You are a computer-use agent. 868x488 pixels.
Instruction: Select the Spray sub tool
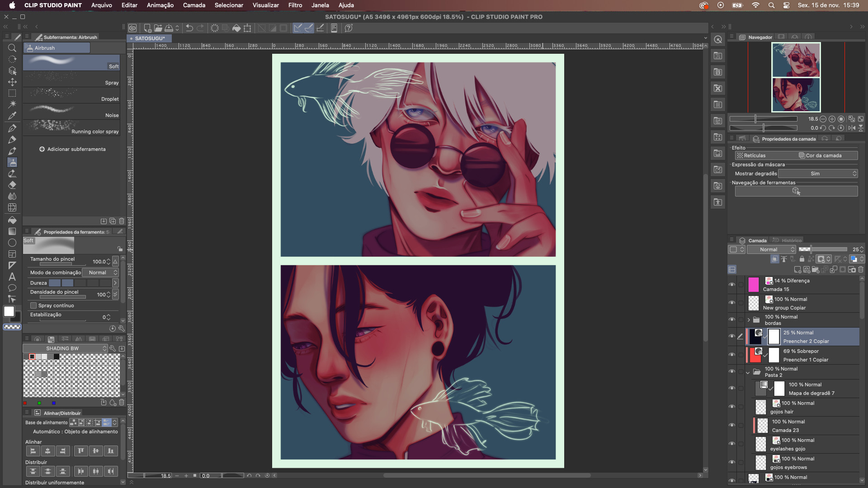point(71,79)
